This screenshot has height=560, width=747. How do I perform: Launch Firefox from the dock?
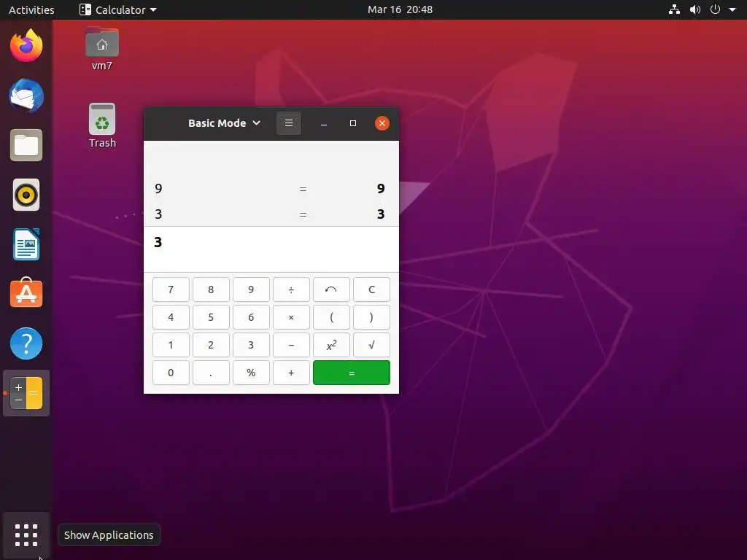coord(26,46)
